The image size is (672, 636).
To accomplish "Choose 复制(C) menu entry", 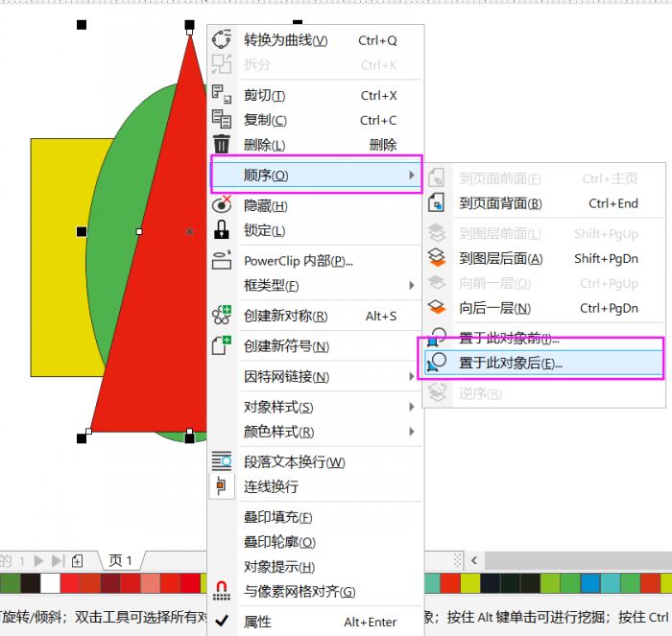I will tap(316, 120).
